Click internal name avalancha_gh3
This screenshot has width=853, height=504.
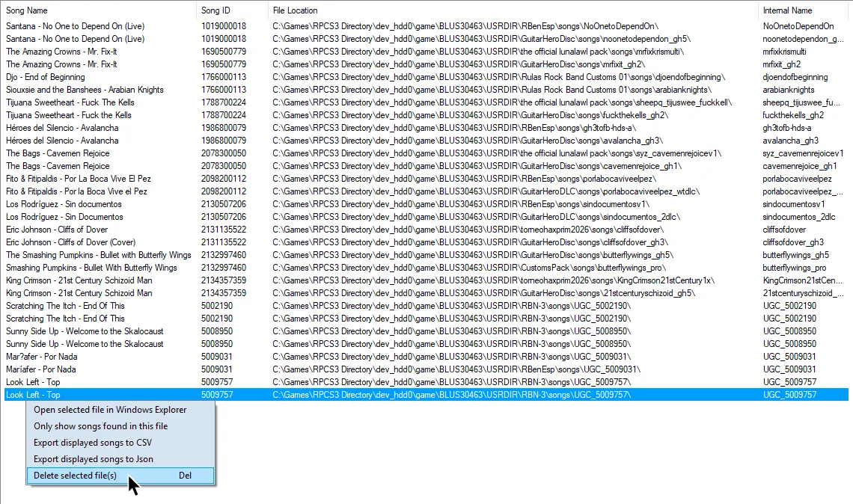click(790, 141)
